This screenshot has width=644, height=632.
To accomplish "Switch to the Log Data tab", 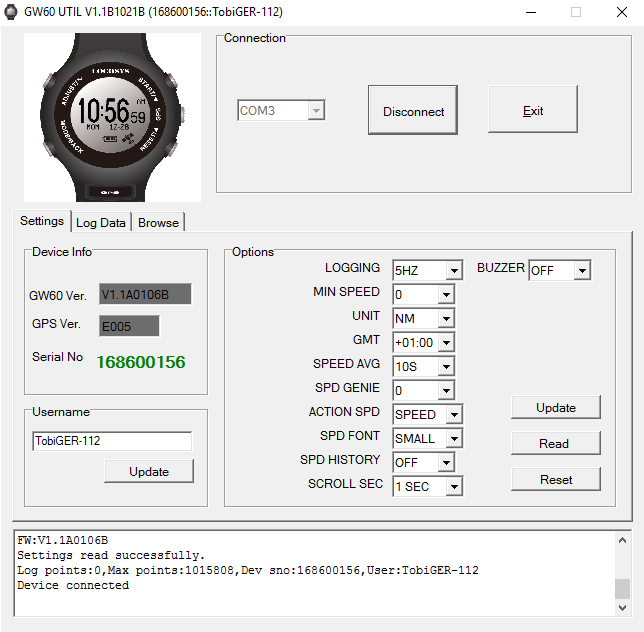I will [x=101, y=223].
